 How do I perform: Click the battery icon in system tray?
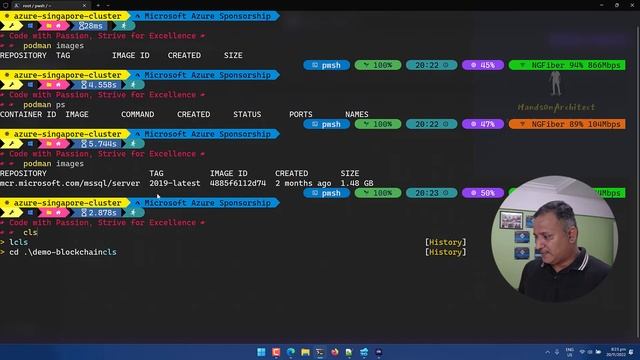pyautogui.click(x=598, y=352)
